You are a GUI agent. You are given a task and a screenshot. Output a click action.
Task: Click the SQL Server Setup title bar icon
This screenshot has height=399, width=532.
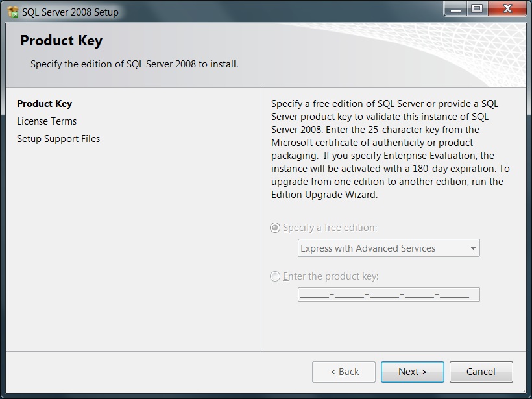(x=12, y=11)
